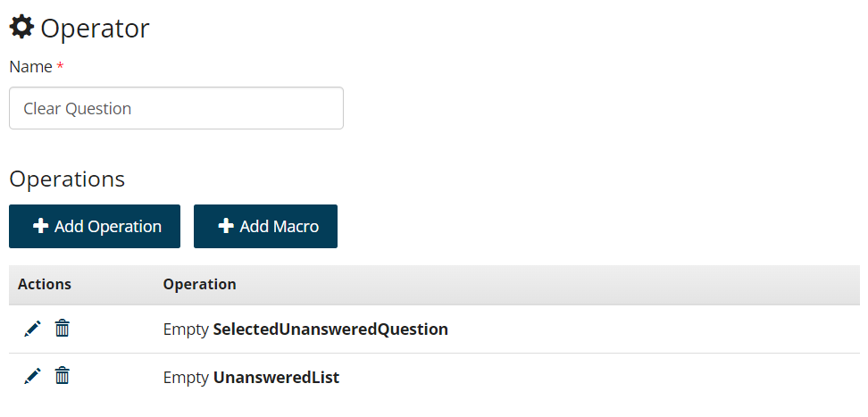The height and width of the screenshot is (417, 868).
Task: Click the word Empty before UnansweredList
Action: 186,378
